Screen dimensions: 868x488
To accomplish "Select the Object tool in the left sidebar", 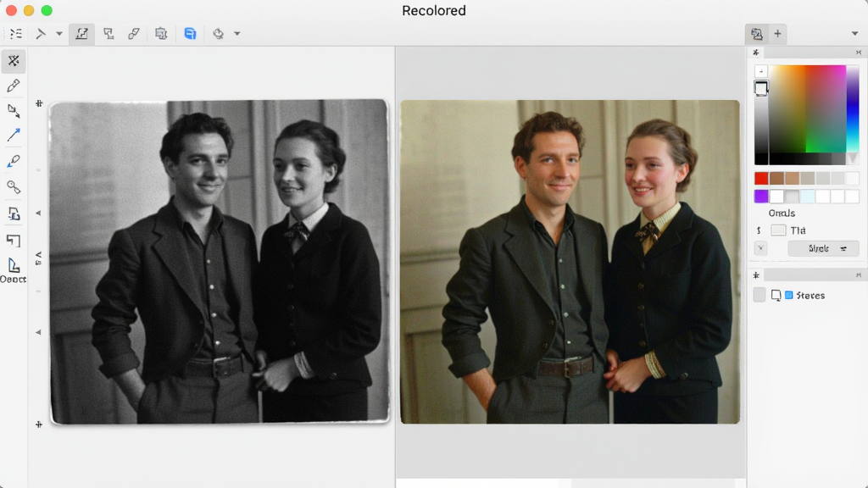I will pos(14,271).
